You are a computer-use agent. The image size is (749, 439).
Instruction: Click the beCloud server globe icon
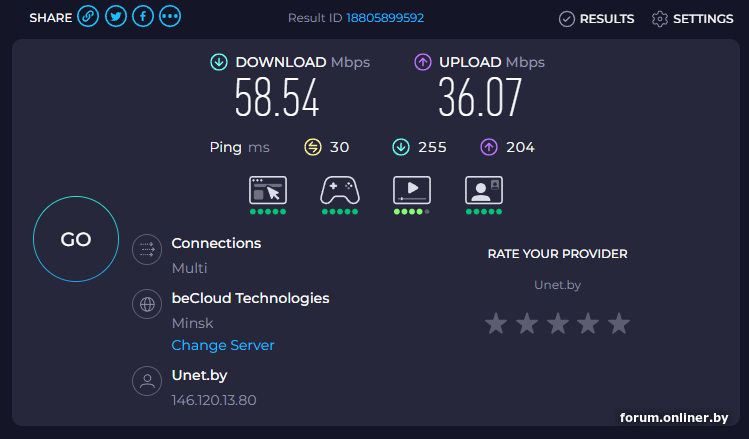(147, 305)
